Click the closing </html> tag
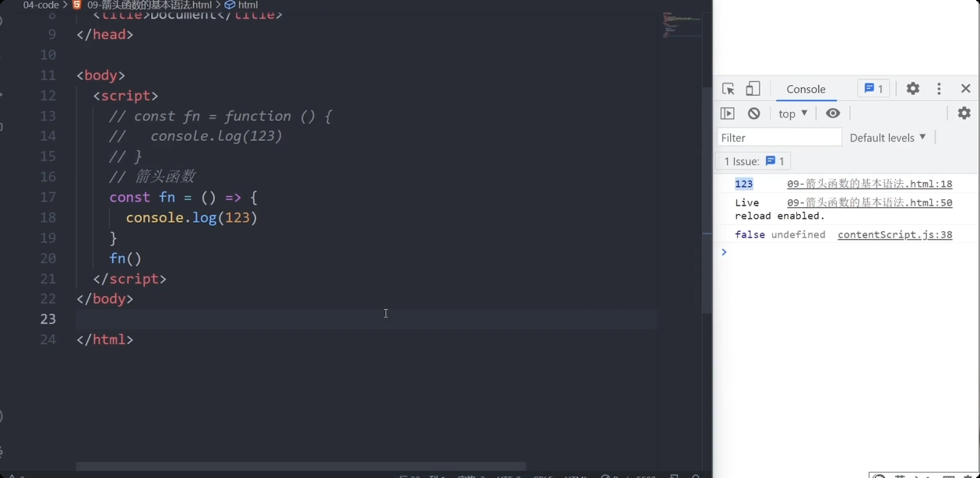 click(105, 339)
